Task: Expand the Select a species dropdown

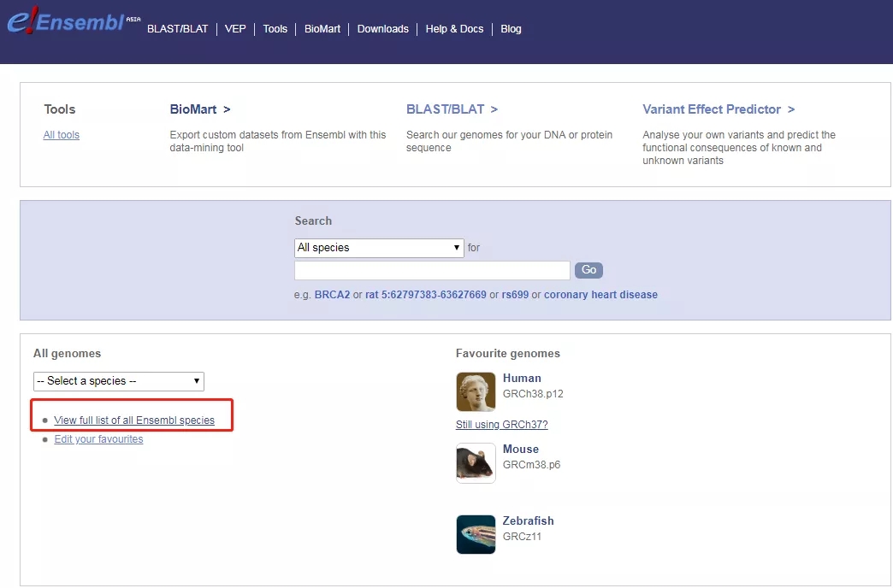Action: pyautogui.click(x=118, y=381)
